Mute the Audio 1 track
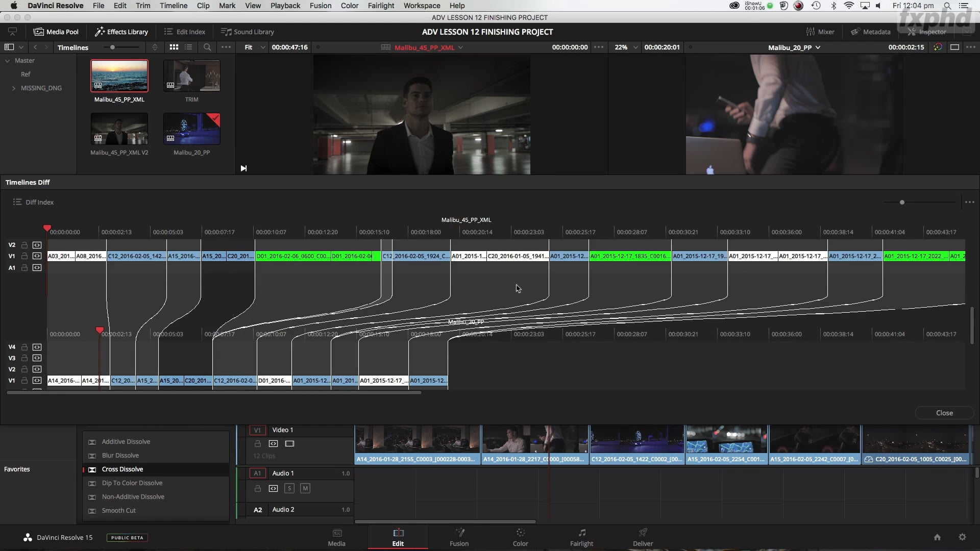Image resolution: width=980 pixels, height=551 pixels. (x=305, y=488)
